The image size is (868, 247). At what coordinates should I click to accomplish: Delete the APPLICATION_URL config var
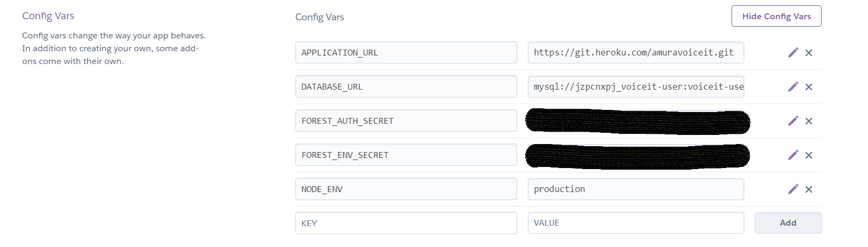[809, 53]
